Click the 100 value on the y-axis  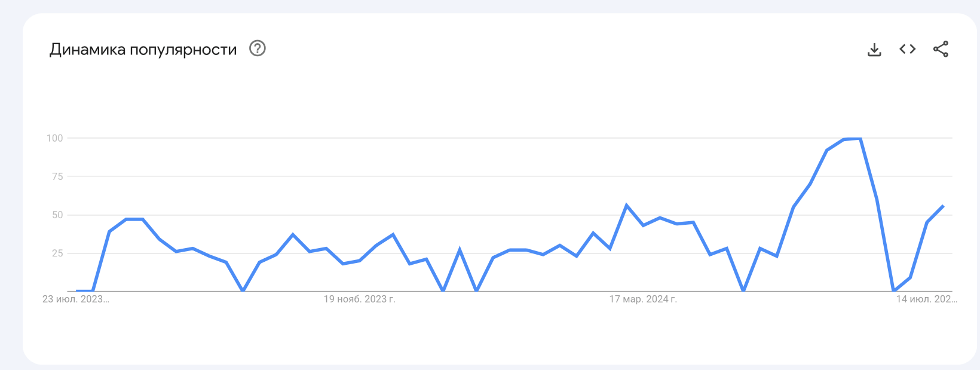click(x=55, y=138)
